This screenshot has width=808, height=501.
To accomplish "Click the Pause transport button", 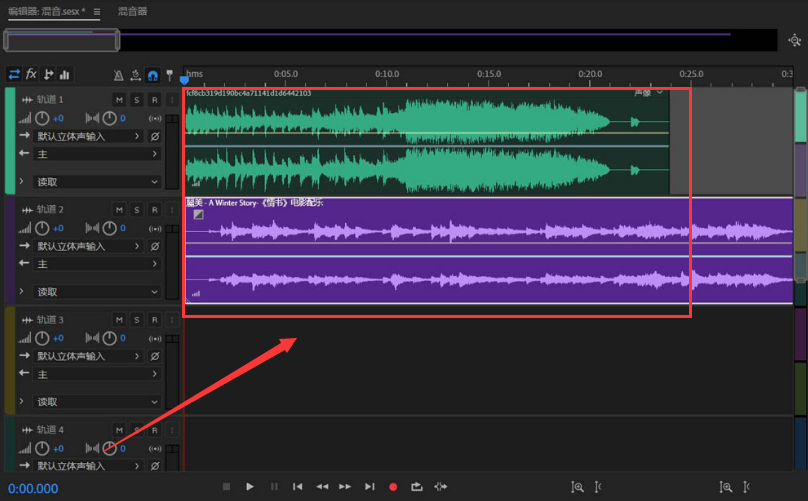I will (x=274, y=487).
